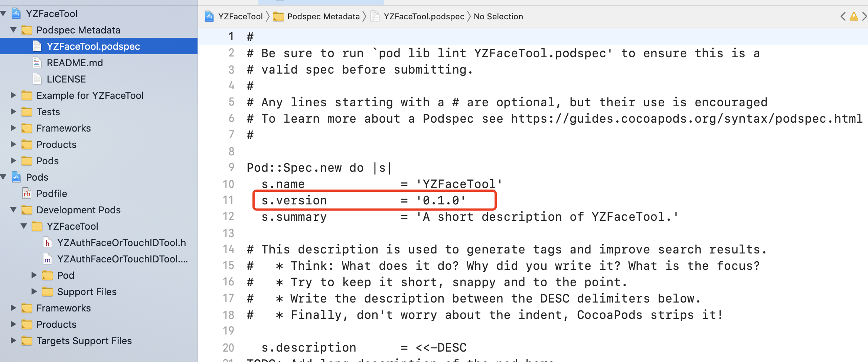Collapse the YZFaceTool project root

[x=3, y=14]
